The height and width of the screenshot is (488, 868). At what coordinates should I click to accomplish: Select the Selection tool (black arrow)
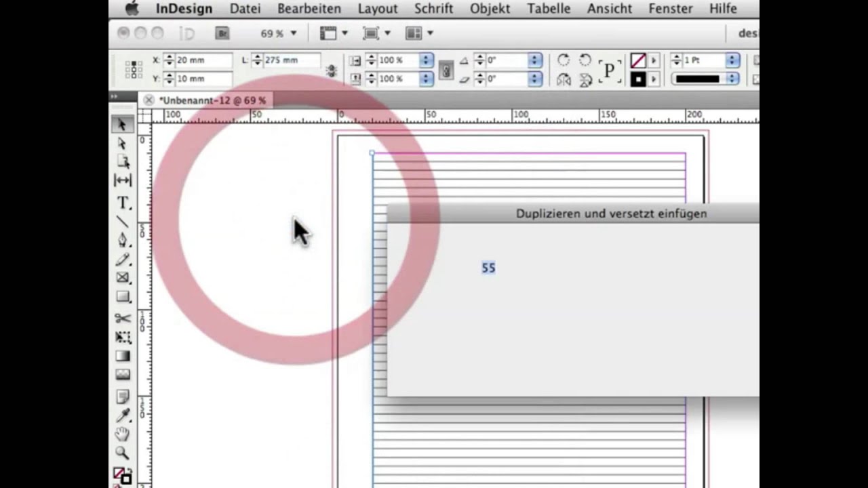(x=123, y=124)
